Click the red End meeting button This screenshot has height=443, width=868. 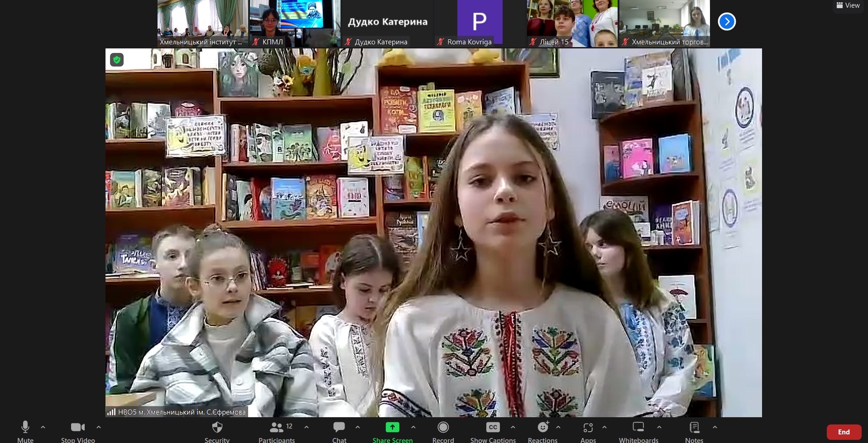[844, 432]
